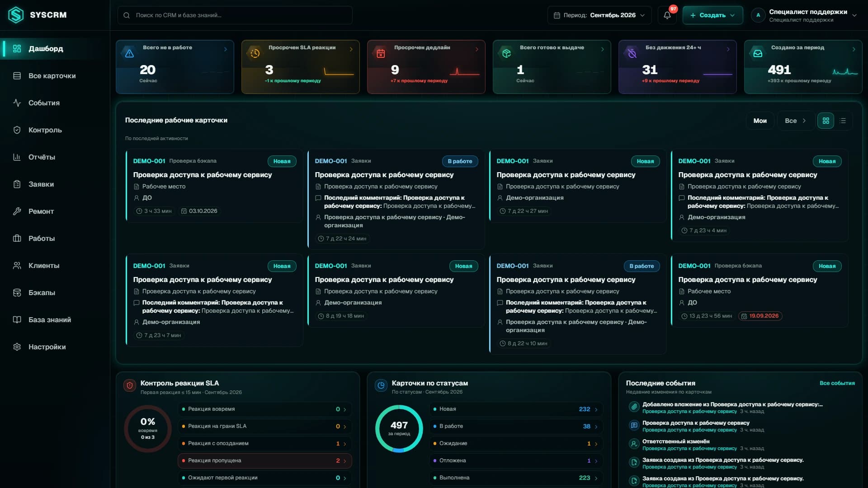
Task: Click the Клиенты people icon
Action: coord(17,266)
